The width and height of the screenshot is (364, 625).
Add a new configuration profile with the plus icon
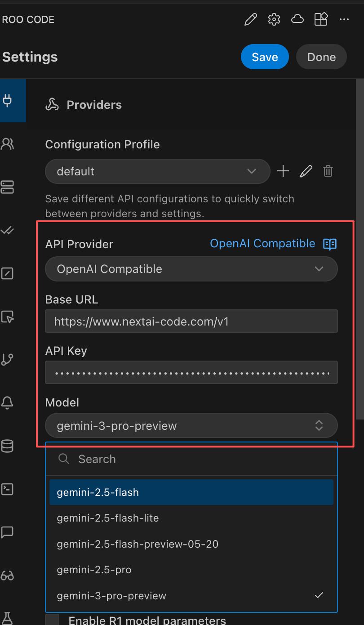[x=283, y=171]
